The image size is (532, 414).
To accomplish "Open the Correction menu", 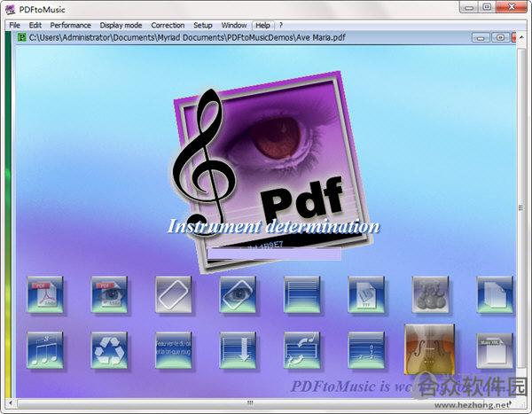I will pos(168,26).
